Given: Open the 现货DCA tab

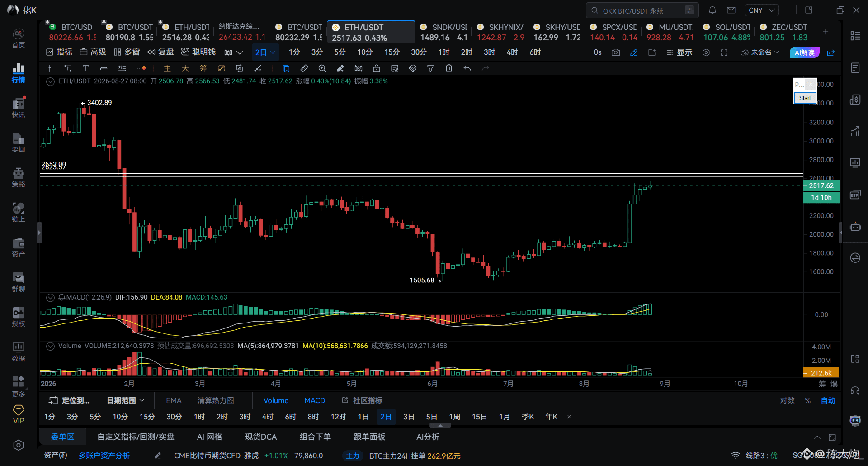Looking at the screenshot, I should [261, 437].
